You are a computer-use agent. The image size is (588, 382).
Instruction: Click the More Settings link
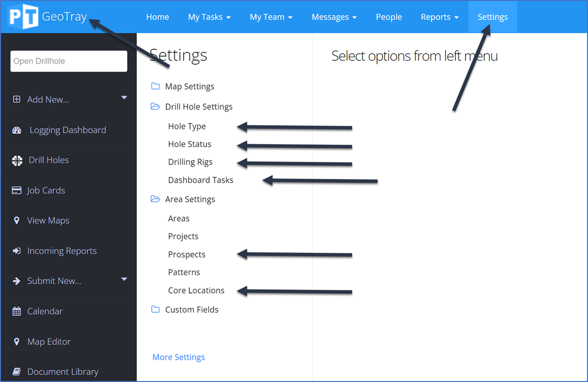(178, 357)
